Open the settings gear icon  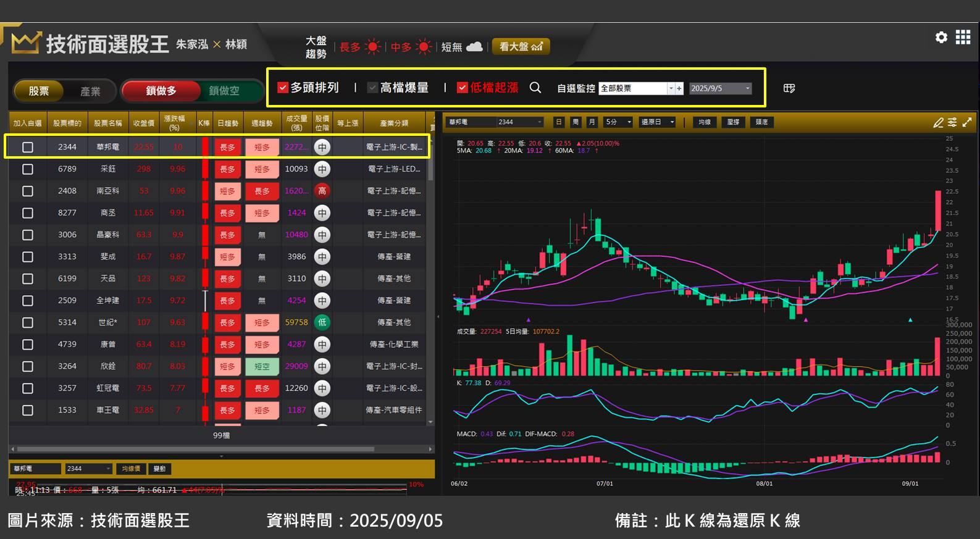pyautogui.click(x=941, y=38)
